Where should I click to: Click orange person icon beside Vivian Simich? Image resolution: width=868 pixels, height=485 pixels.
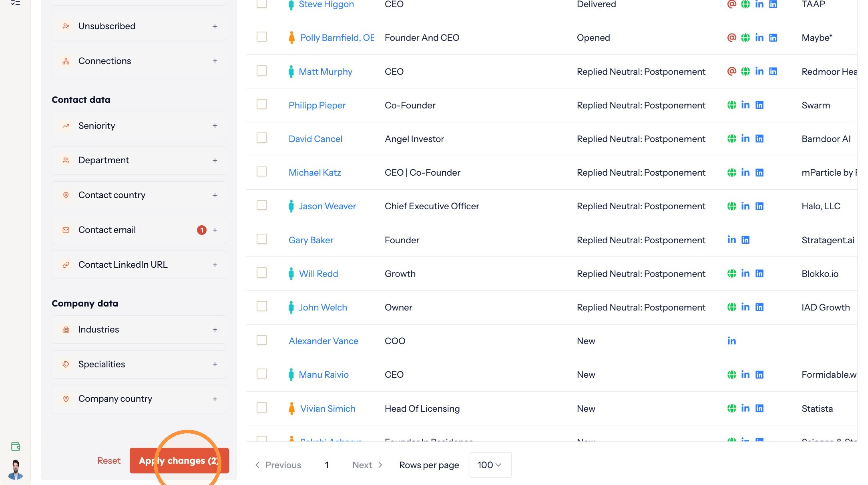click(291, 408)
